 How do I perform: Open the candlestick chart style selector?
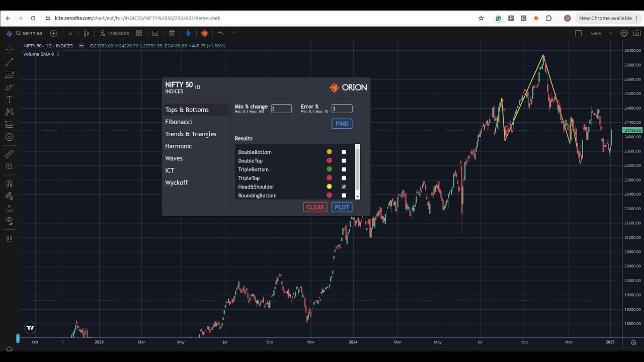(x=87, y=33)
